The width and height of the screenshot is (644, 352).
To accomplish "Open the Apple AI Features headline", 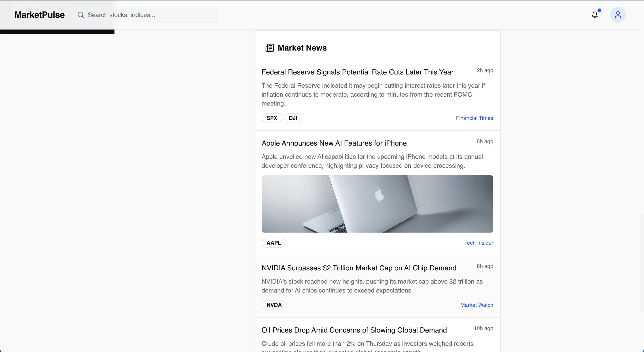I will click(x=334, y=143).
